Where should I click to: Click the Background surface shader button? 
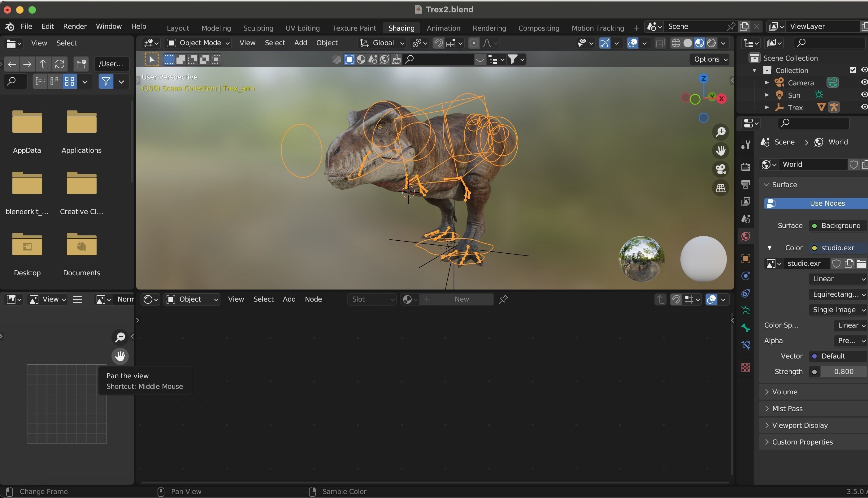pos(838,226)
